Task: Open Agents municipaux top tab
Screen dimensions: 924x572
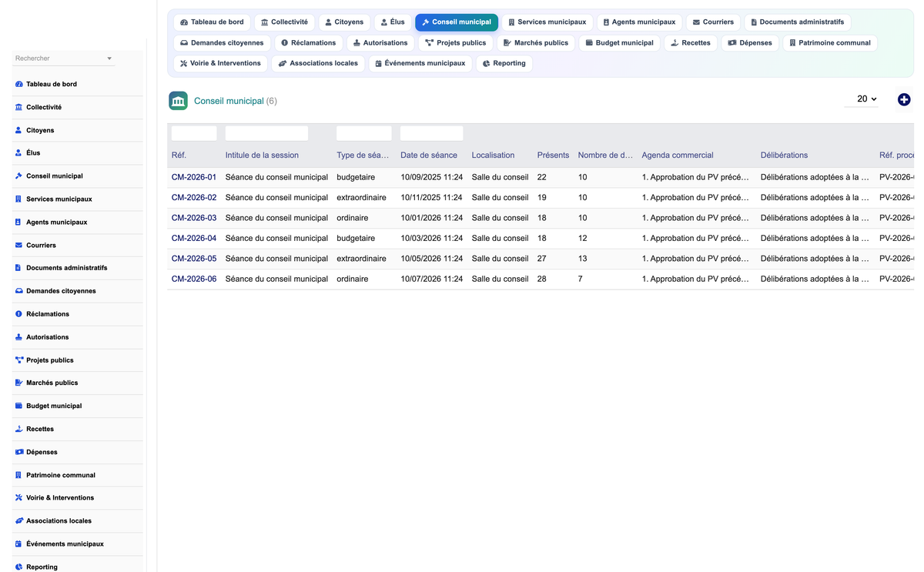Action: pos(639,22)
